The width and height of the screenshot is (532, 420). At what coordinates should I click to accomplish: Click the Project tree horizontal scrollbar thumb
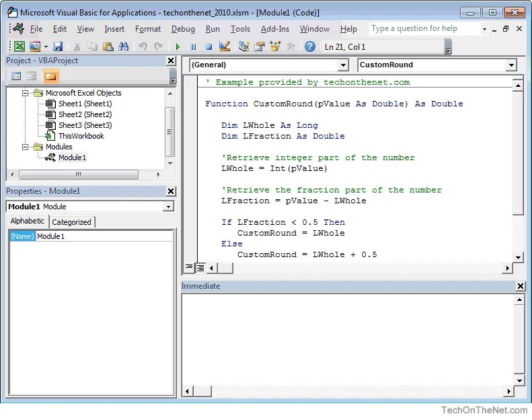point(79,174)
